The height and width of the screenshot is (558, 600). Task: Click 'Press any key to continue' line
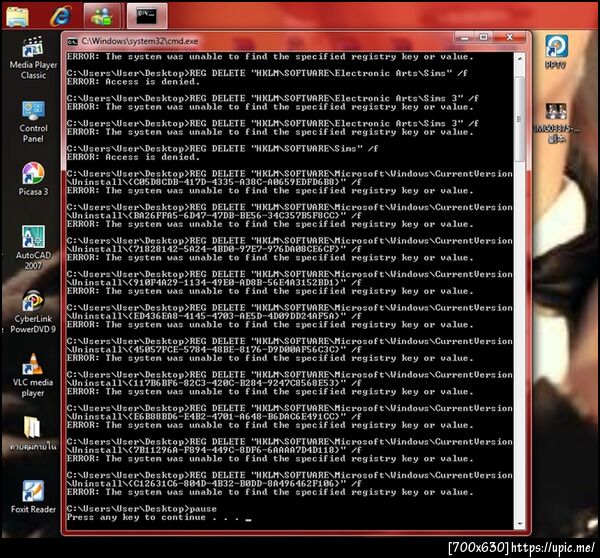point(159,518)
